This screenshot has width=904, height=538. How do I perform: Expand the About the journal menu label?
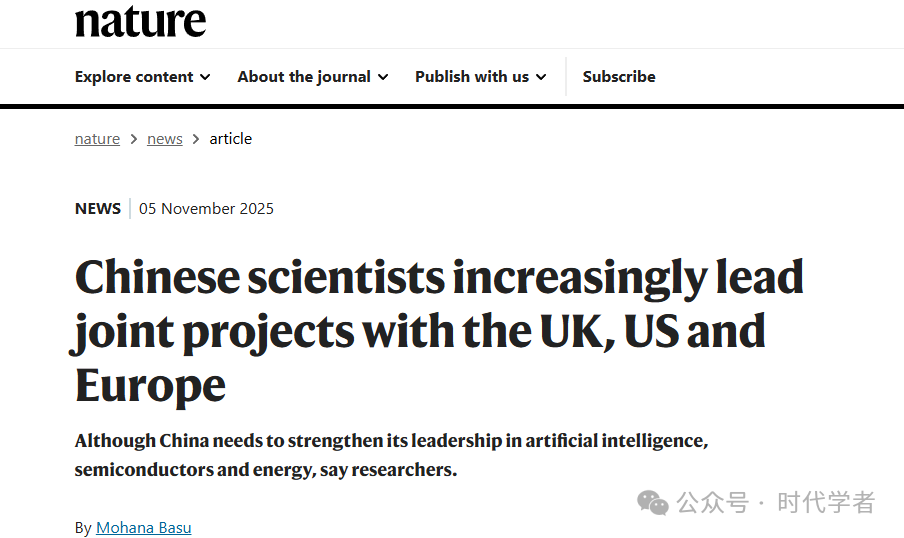click(304, 77)
